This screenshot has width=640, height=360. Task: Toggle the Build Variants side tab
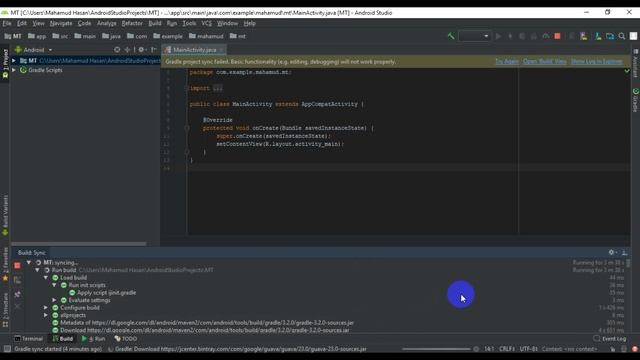(x=5, y=216)
